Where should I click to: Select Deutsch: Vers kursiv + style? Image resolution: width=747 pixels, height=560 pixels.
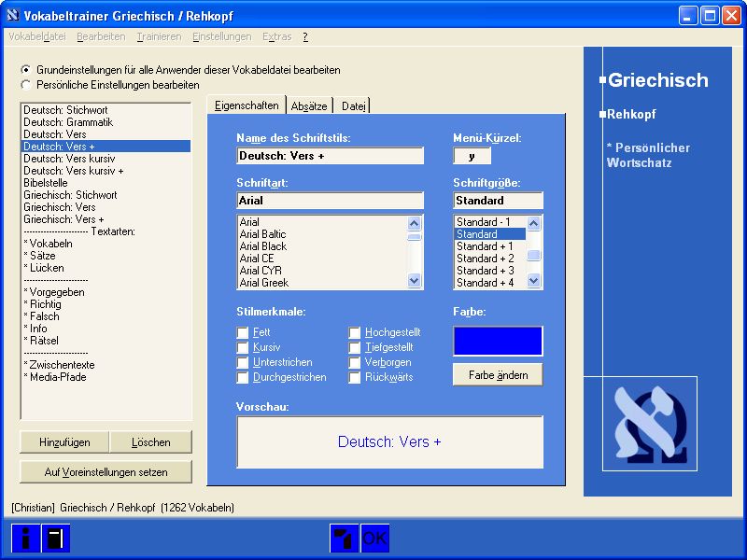pyautogui.click(x=106, y=171)
